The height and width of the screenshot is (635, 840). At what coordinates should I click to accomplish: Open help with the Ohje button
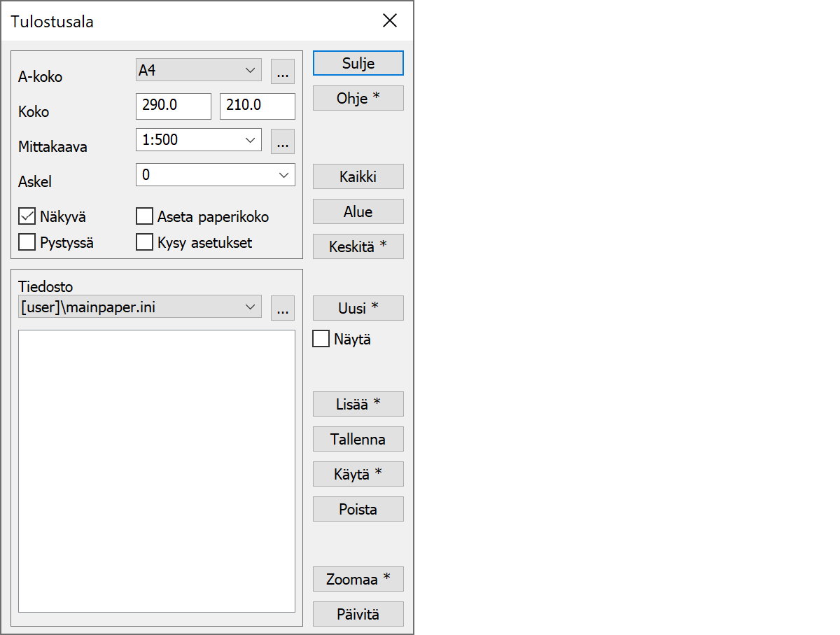coord(358,98)
